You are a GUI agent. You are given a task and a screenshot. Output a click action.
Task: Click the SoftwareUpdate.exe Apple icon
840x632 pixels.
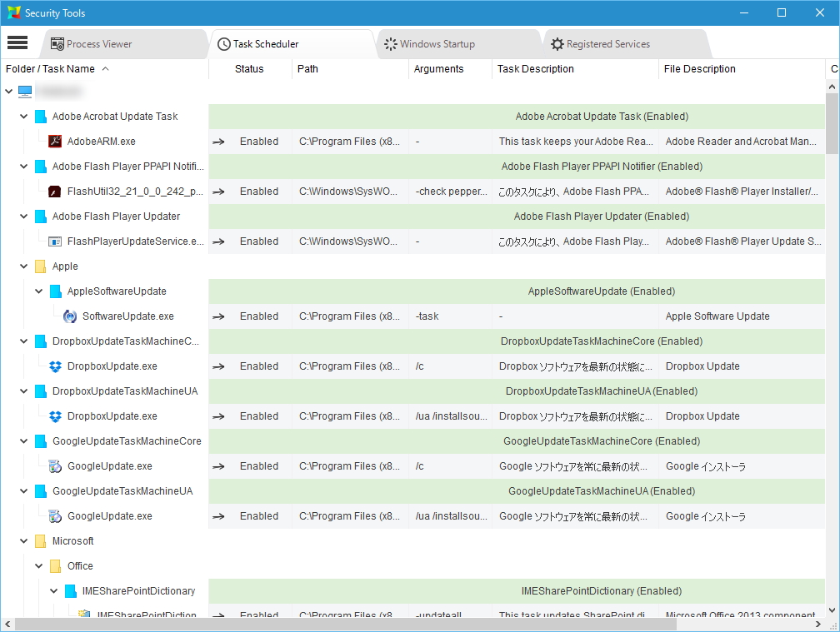70,316
